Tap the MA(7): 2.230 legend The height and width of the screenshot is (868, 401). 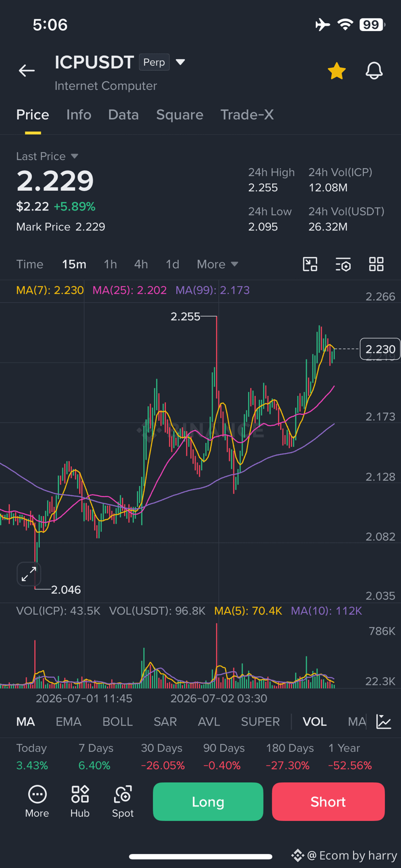(50, 290)
